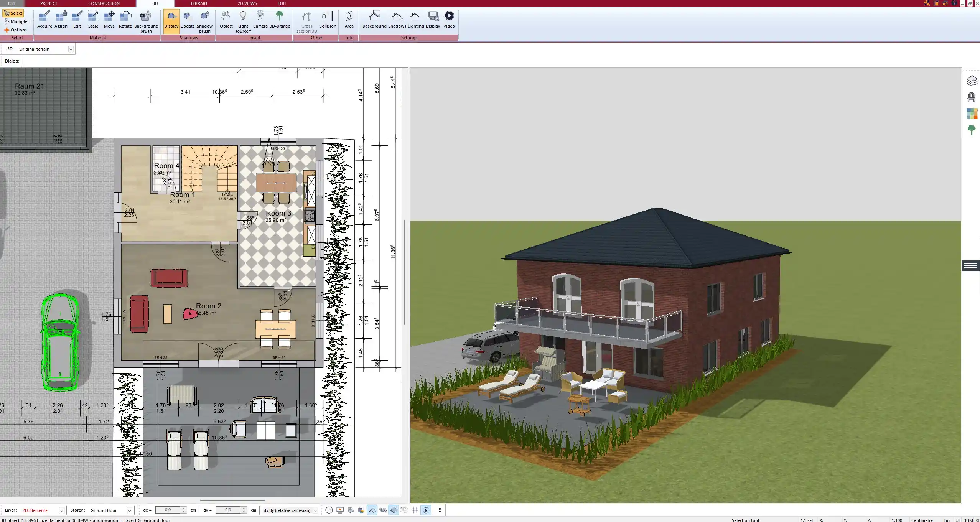
Task: Click the Video play button
Action: (x=449, y=20)
